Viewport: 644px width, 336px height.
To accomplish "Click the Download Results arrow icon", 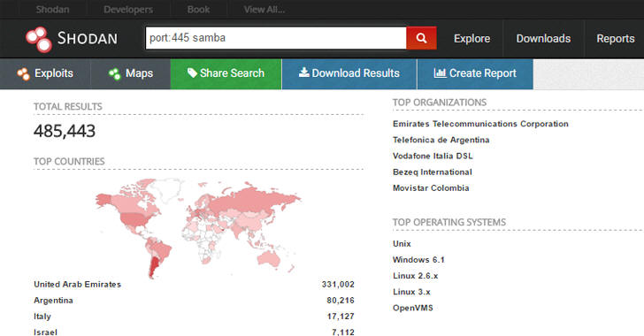I will pyautogui.click(x=303, y=73).
